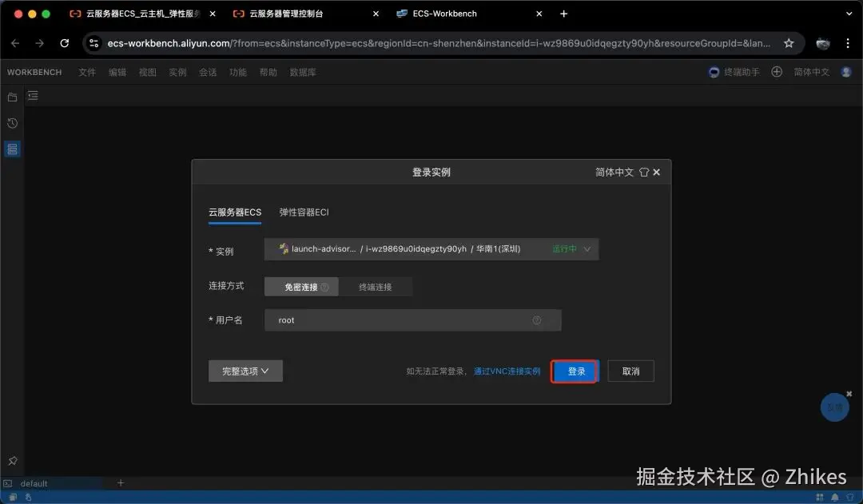Toggle the outline list icon in the toolbar
Viewport: 863px width, 504px height.
click(x=33, y=97)
